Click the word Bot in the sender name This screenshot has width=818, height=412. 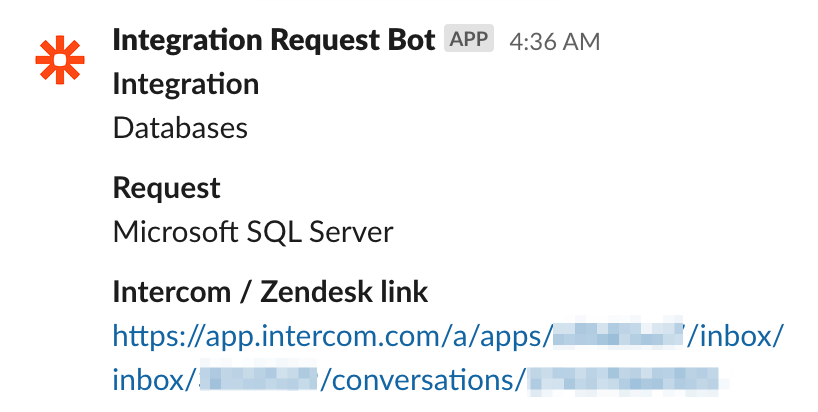tap(411, 40)
